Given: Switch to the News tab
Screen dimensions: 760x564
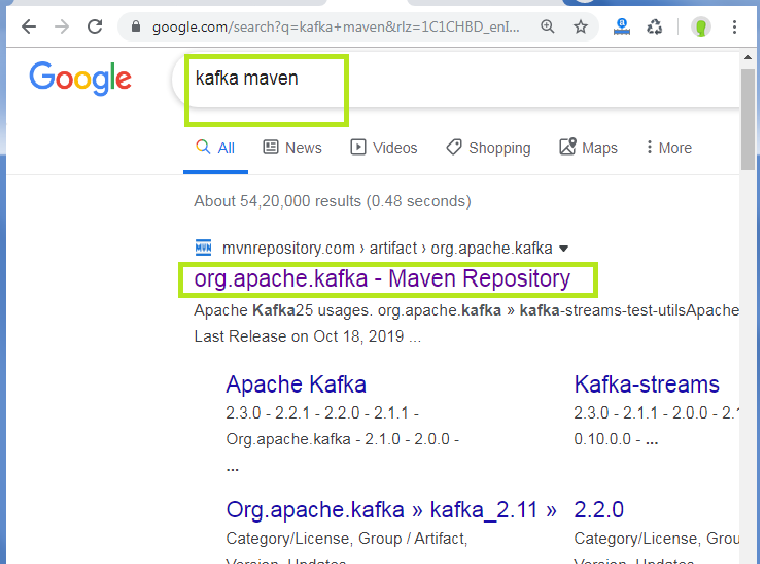Looking at the screenshot, I should pos(292,147).
